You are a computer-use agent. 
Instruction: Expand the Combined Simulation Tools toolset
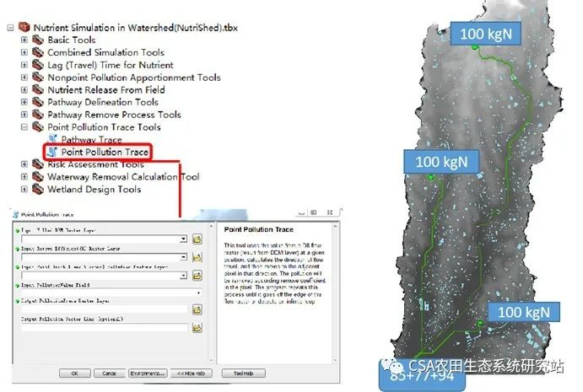[x=24, y=52]
